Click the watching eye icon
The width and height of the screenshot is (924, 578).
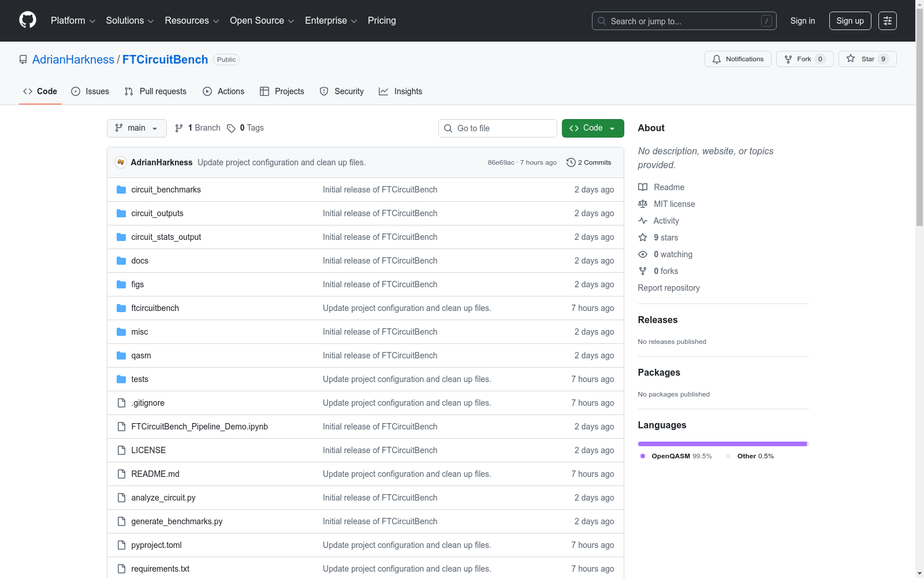(x=643, y=254)
